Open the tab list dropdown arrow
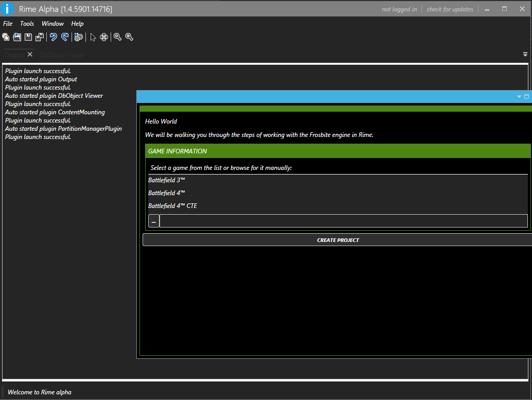The height and width of the screenshot is (400, 532). [525, 55]
